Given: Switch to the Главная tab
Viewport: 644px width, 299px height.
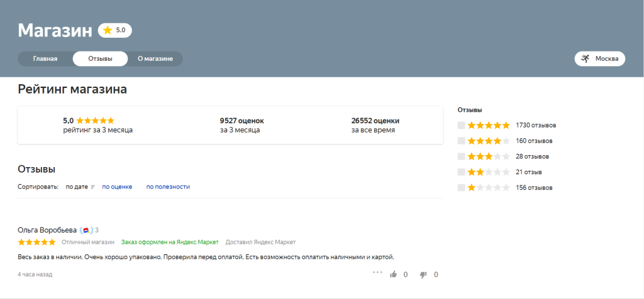Looking at the screenshot, I should coord(45,58).
